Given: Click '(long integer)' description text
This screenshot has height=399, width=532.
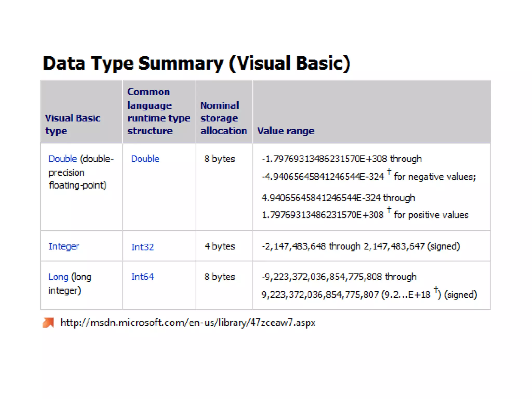Looking at the screenshot, I should tap(70, 284).
